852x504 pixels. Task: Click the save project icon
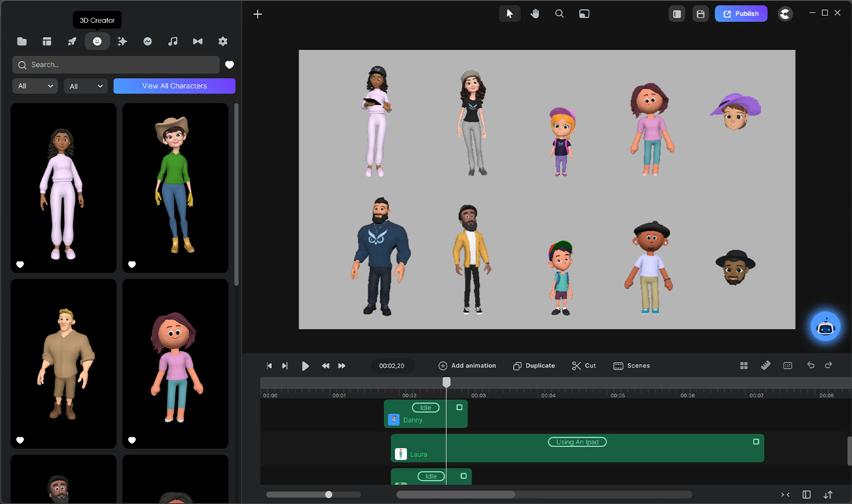[x=701, y=14]
